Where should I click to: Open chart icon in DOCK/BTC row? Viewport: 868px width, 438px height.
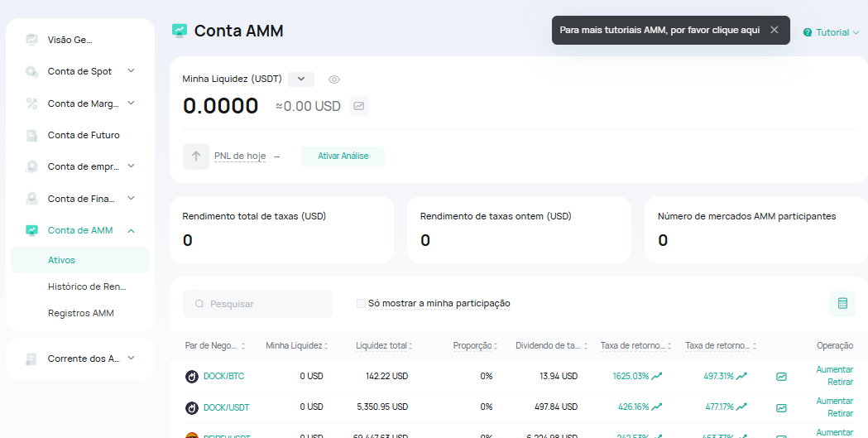(x=781, y=377)
